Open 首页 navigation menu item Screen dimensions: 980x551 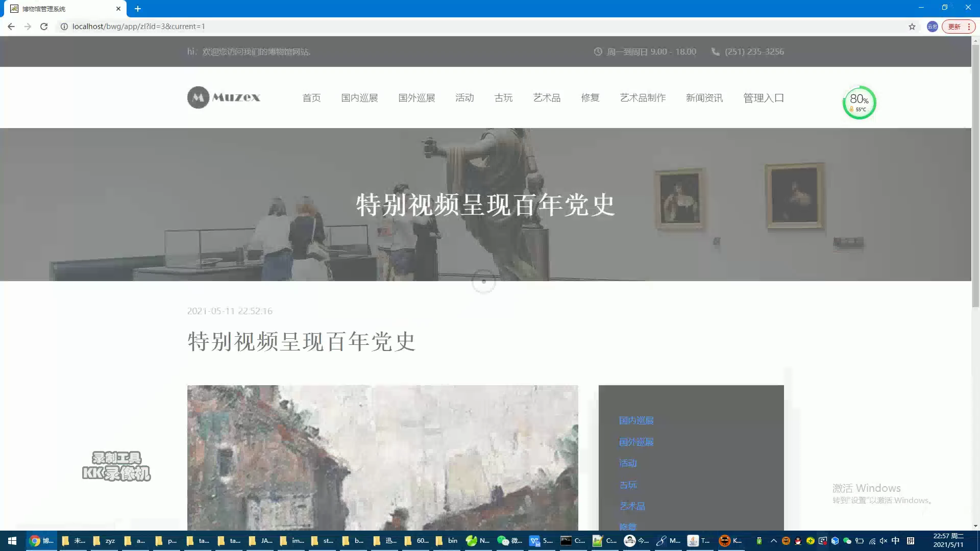(311, 98)
